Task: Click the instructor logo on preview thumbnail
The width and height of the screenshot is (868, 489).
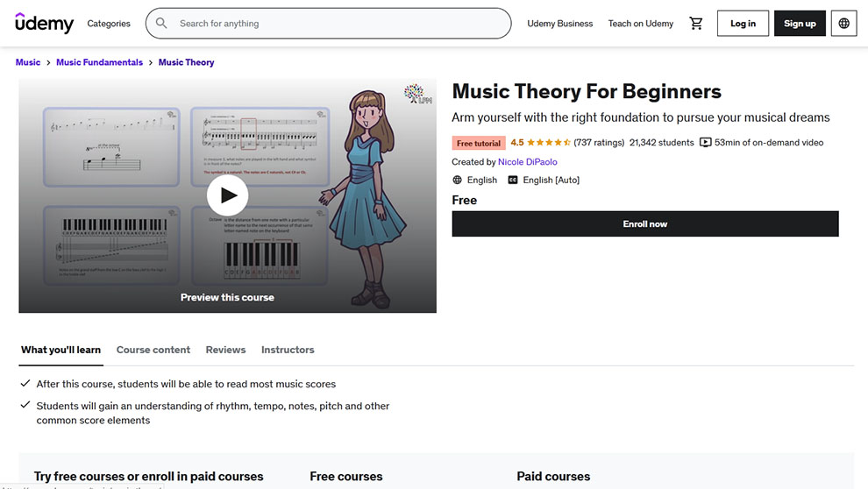Action: point(418,94)
